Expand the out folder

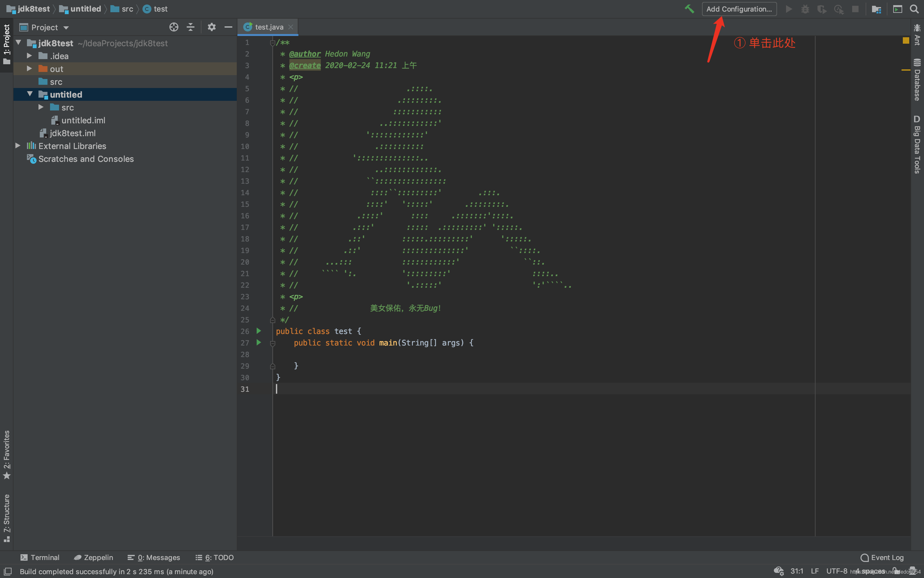[30, 69]
